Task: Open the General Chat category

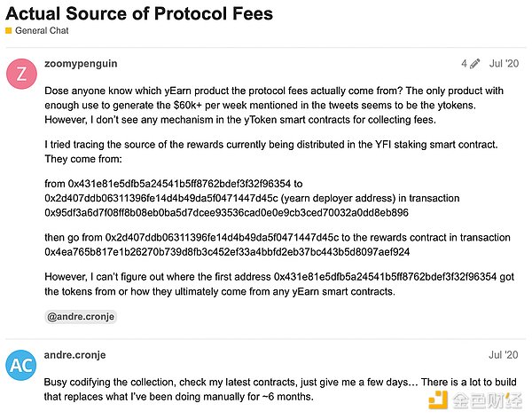Action: click(41, 31)
